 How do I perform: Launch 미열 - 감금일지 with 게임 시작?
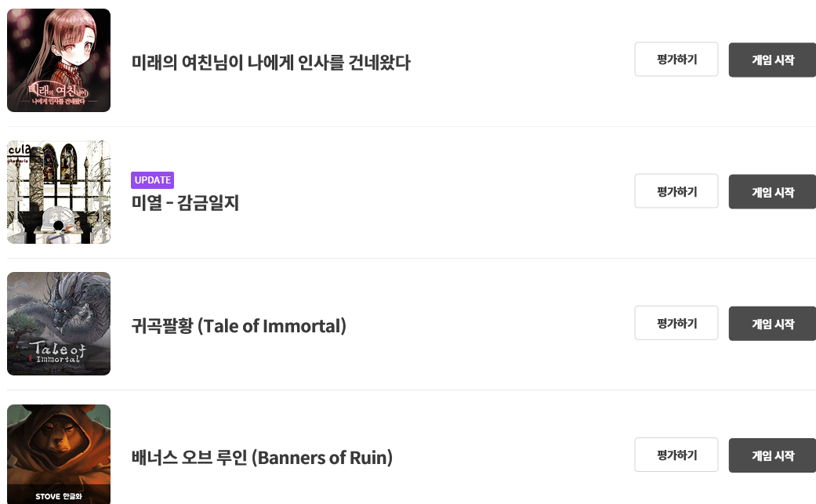tap(772, 192)
